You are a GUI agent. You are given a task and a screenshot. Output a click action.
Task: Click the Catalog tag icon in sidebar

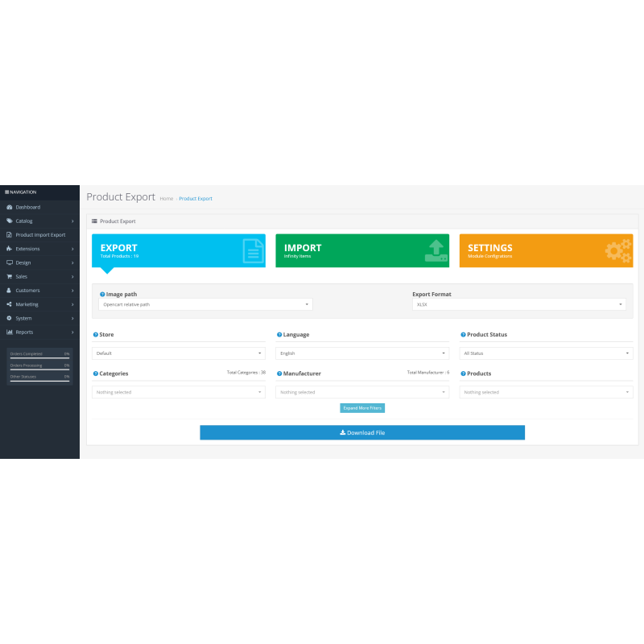click(11, 221)
